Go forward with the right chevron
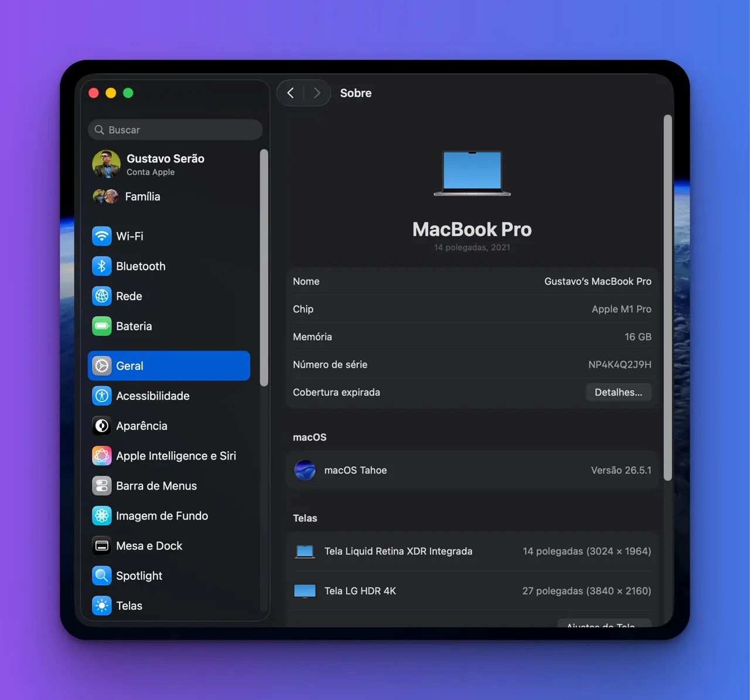The width and height of the screenshot is (750, 700). (x=317, y=93)
